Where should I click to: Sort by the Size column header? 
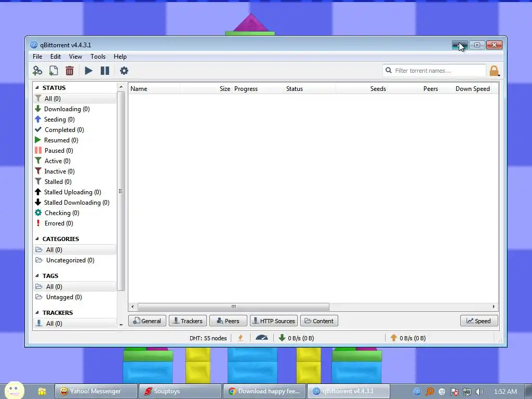point(206,88)
